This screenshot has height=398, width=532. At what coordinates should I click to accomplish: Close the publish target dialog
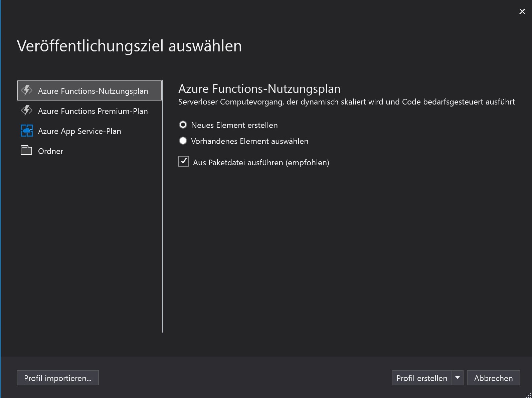pyautogui.click(x=522, y=11)
